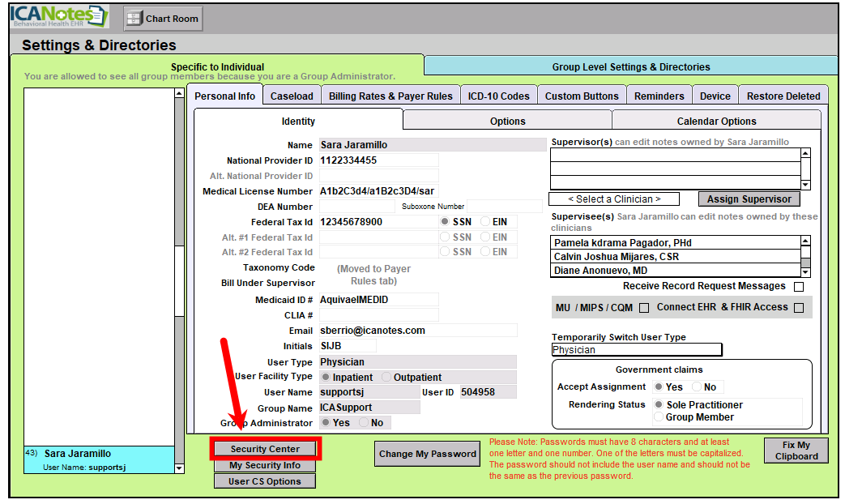Image resolution: width=845 pixels, height=504 pixels.
Task: Open the Billing Rates & Payer Rules tab
Action: 390,96
